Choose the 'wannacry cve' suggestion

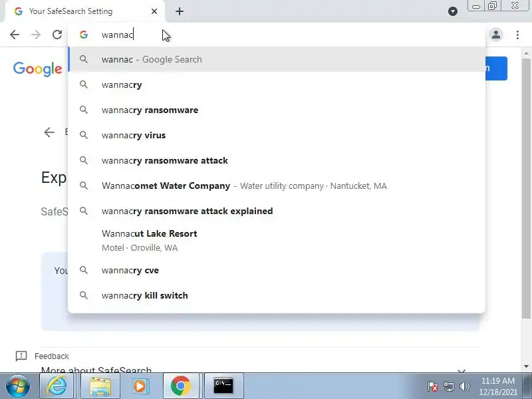277,271
